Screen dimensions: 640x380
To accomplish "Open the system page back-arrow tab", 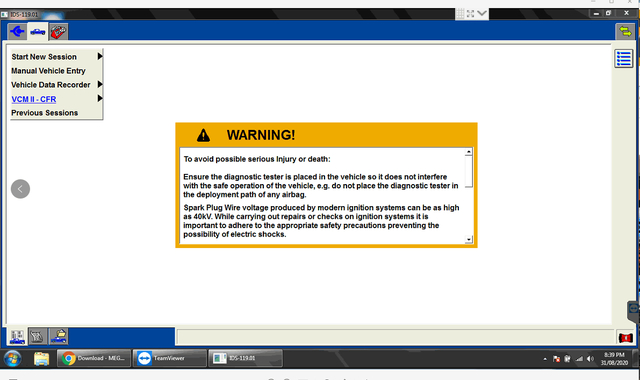I will 17,31.
